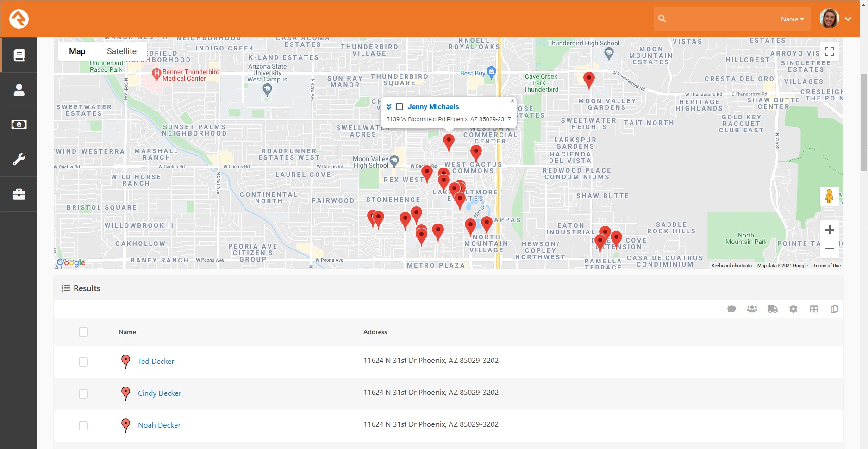Select the Street View pegman
The width and height of the screenshot is (868, 449).
[829, 196]
